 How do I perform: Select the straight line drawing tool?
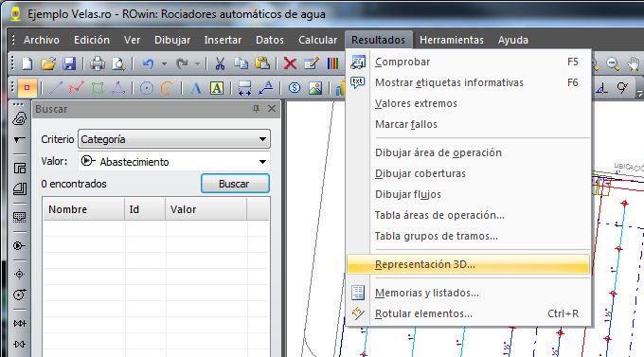click(56, 88)
